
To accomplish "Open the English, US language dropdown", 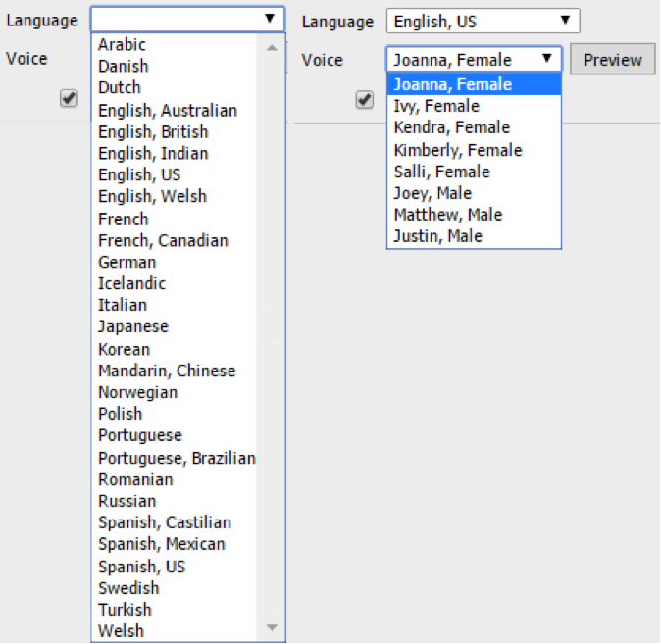I will pyautogui.click(x=483, y=21).
